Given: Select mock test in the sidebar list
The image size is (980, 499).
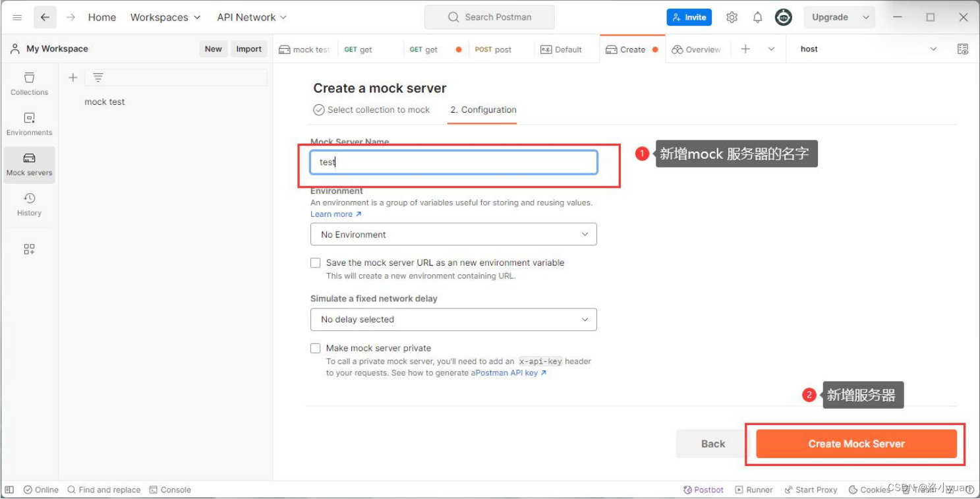Looking at the screenshot, I should tap(104, 102).
